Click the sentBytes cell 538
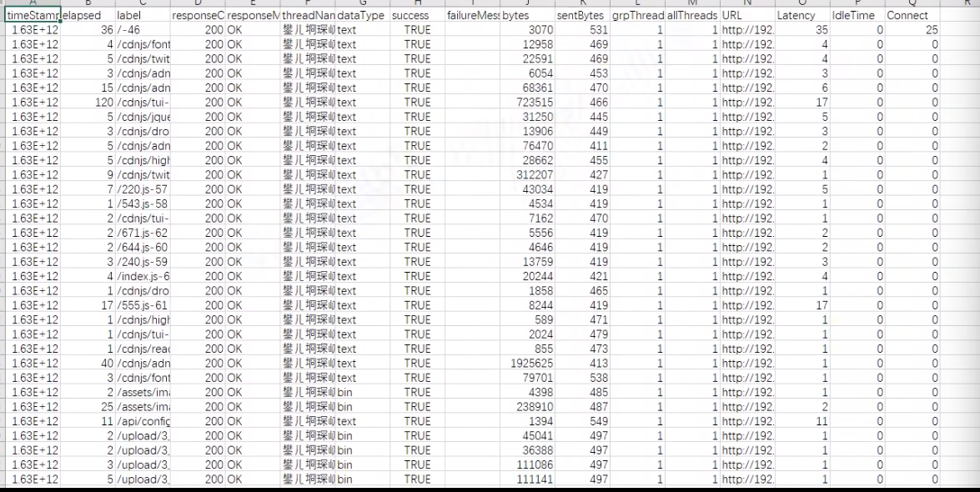980x492 pixels. pos(582,378)
